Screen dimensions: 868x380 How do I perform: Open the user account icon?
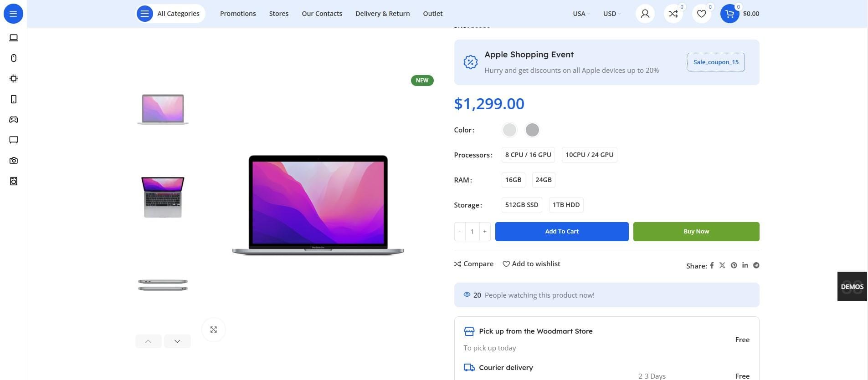645,14
